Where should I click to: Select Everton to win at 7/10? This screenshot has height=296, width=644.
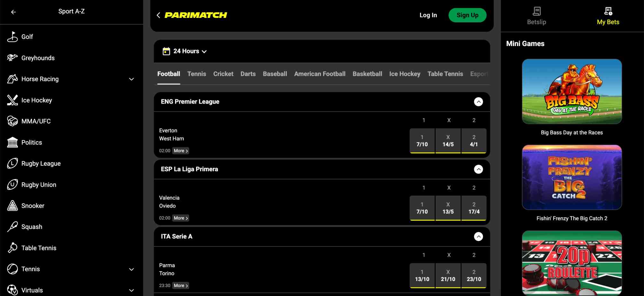422,141
